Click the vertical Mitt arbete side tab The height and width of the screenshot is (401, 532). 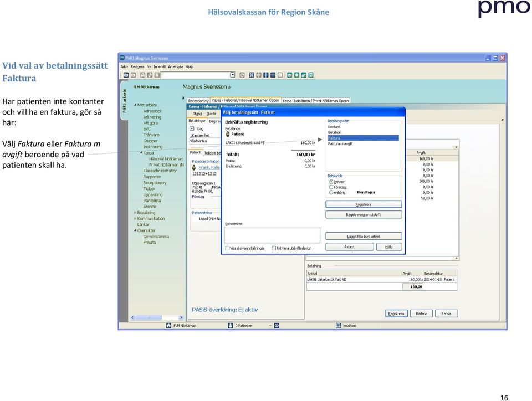124,100
